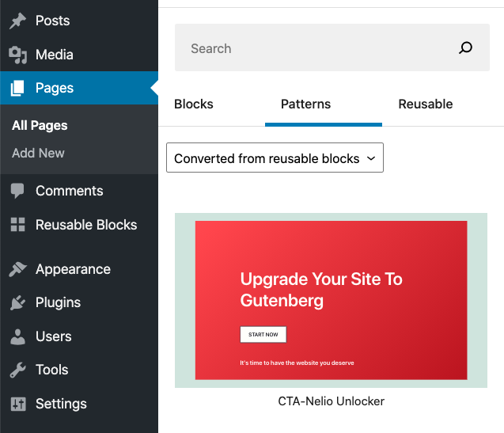Insert the CTA-Nelio Unlocker pattern preview
Viewport: 504px width, 433px height.
331,300
